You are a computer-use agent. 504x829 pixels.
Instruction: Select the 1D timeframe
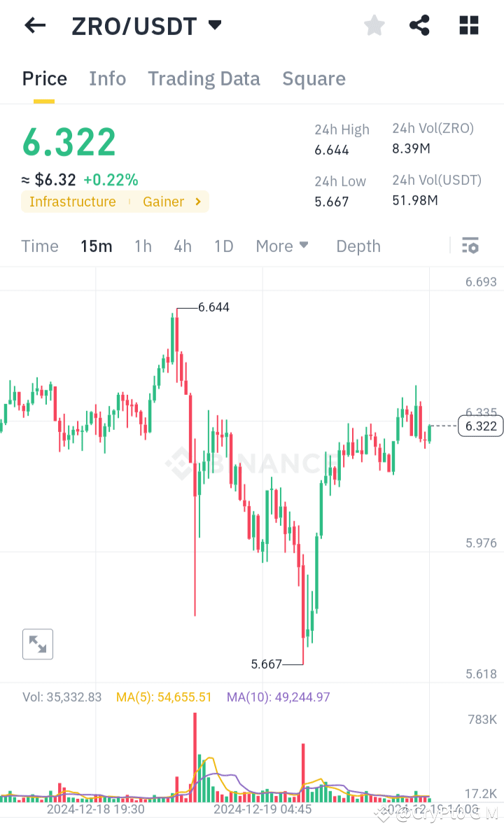click(223, 246)
